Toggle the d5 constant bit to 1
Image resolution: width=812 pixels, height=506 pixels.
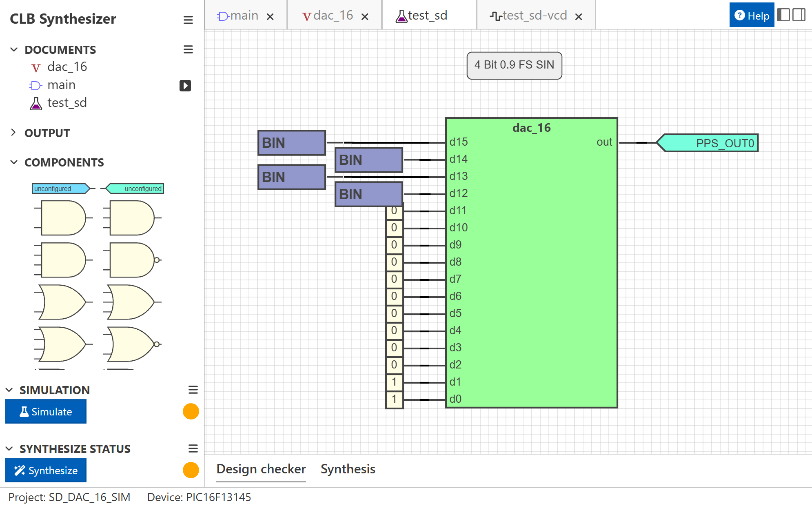[x=394, y=313]
